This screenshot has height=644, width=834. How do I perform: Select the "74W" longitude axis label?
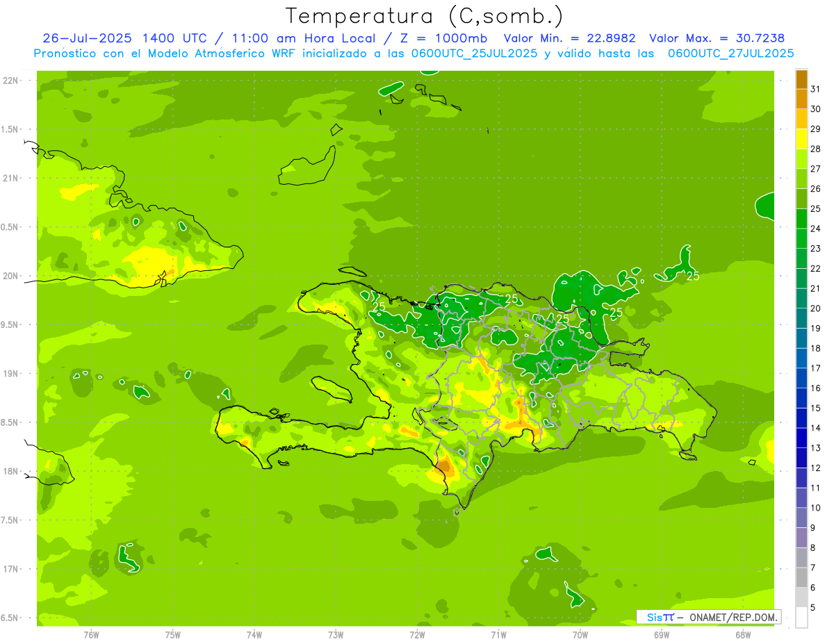point(254,635)
